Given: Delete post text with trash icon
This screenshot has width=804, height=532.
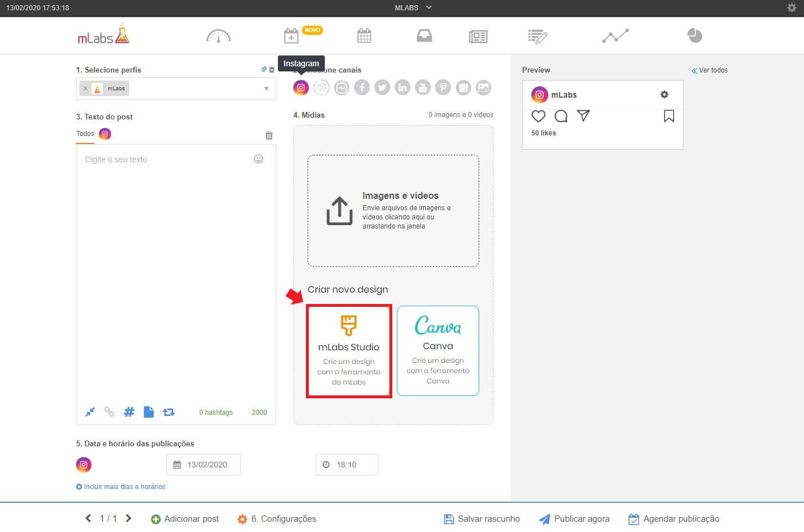Looking at the screenshot, I should pos(269,135).
